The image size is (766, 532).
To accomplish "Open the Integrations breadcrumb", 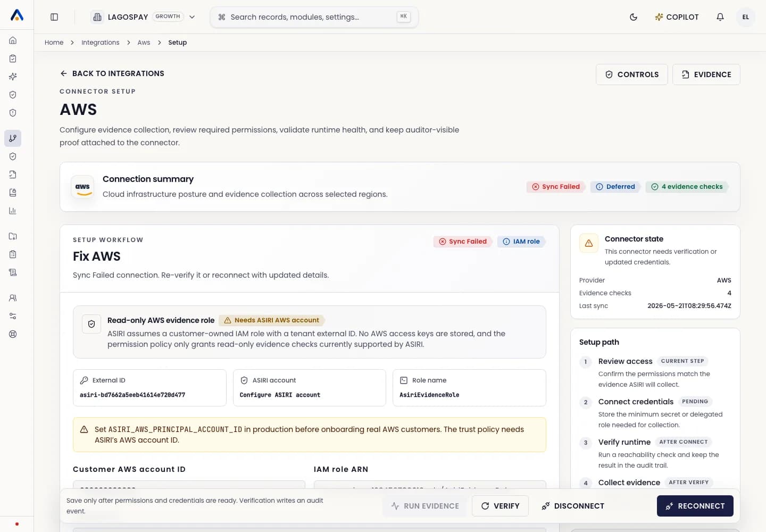I will [101, 43].
